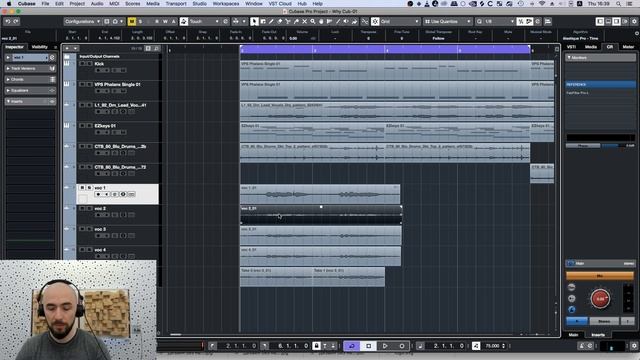Click the Redo arrow icon

(16, 21)
